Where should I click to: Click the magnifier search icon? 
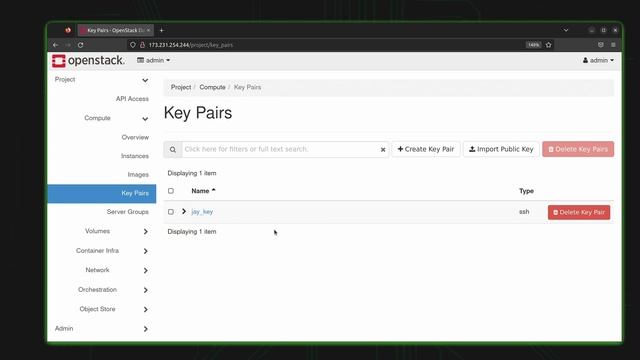click(173, 149)
